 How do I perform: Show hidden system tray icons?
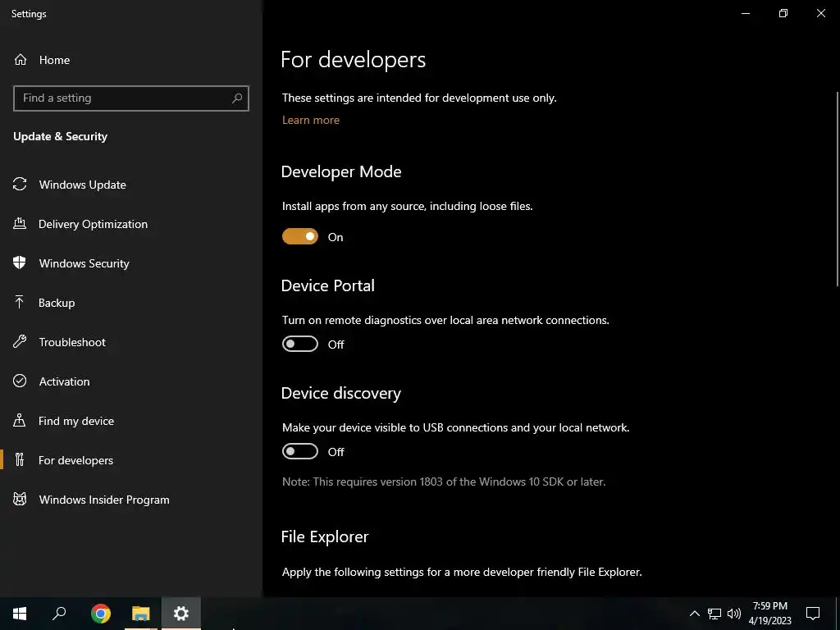[694, 614]
